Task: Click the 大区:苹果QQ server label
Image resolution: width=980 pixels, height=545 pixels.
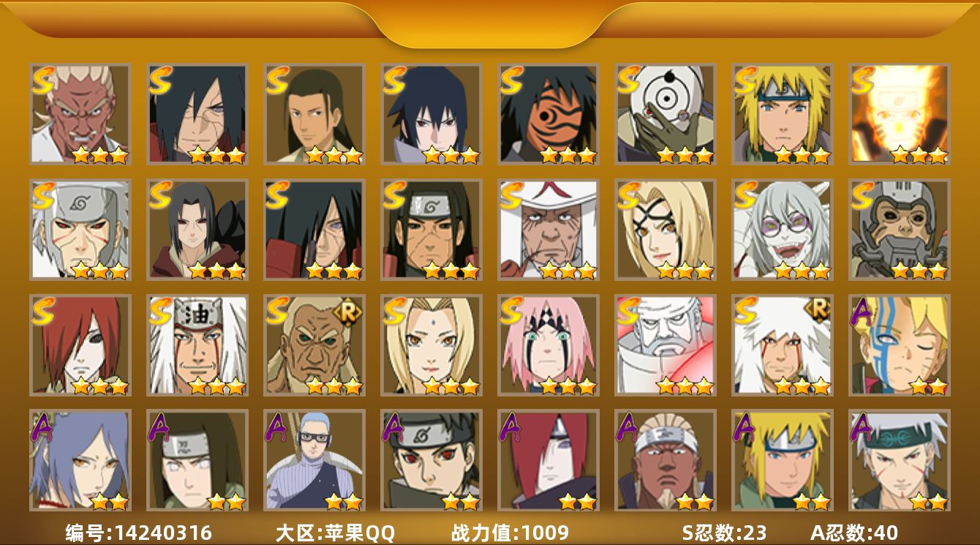Action: (335, 533)
